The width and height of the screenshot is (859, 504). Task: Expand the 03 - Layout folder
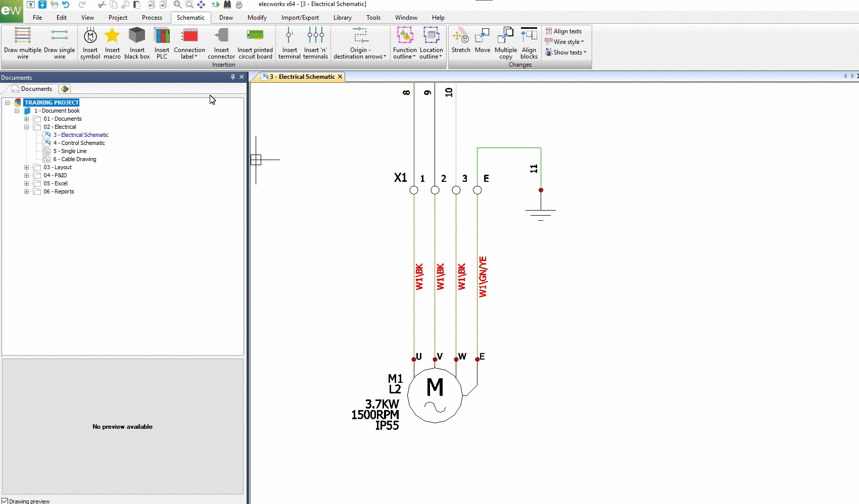pyautogui.click(x=26, y=168)
